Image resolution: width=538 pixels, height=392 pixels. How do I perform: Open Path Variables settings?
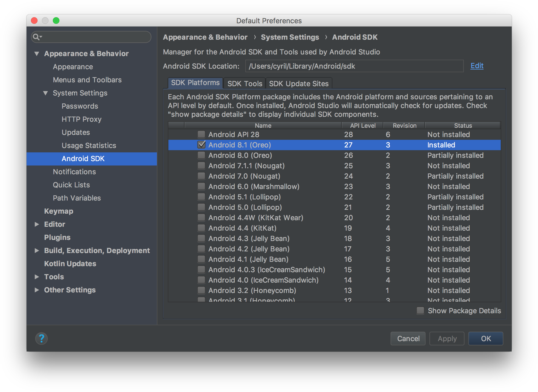(x=77, y=198)
